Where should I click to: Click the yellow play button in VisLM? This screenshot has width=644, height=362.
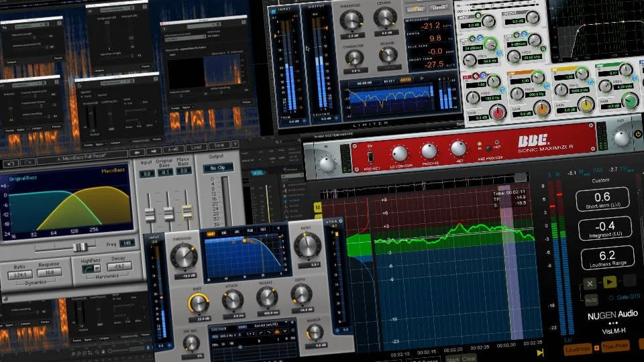tap(610, 282)
